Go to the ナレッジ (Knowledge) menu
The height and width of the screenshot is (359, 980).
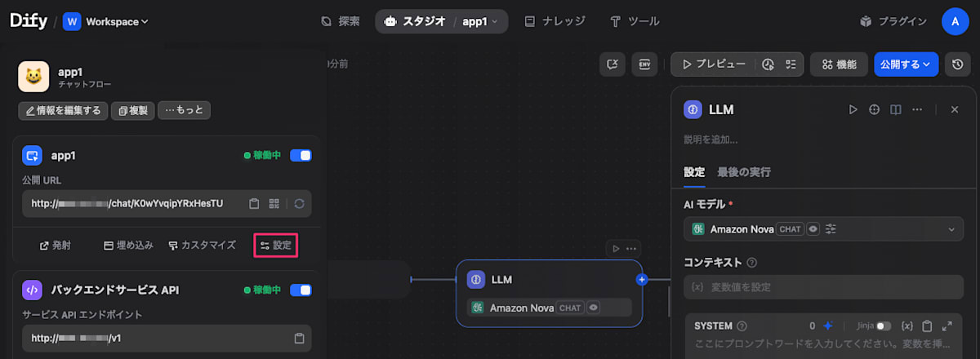[555, 21]
